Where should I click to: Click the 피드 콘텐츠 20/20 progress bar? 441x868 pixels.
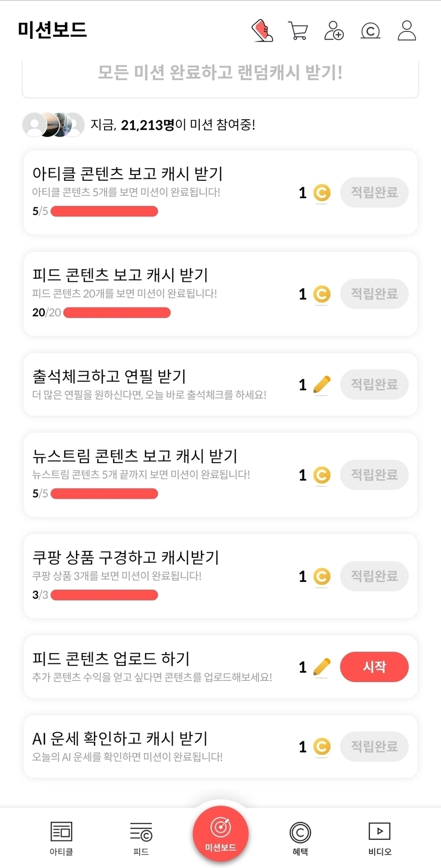(117, 313)
